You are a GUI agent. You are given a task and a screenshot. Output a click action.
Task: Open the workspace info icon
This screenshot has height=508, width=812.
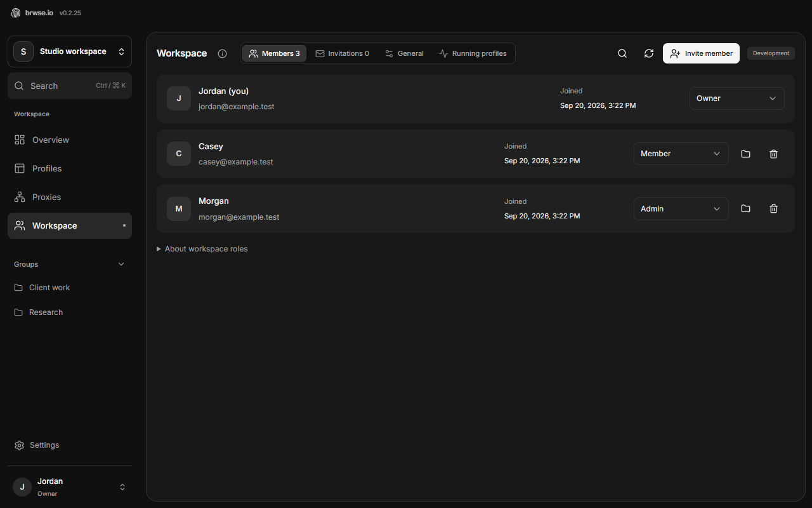click(222, 53)
